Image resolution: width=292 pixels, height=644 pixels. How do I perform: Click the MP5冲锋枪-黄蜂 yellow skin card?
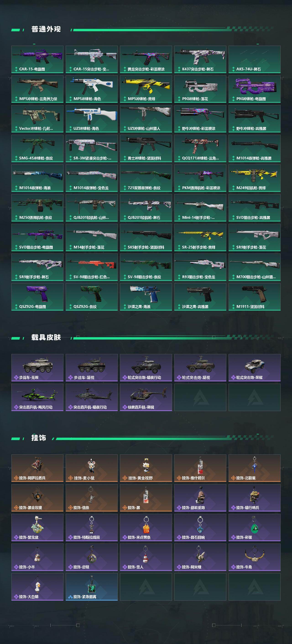click(146, 89)
